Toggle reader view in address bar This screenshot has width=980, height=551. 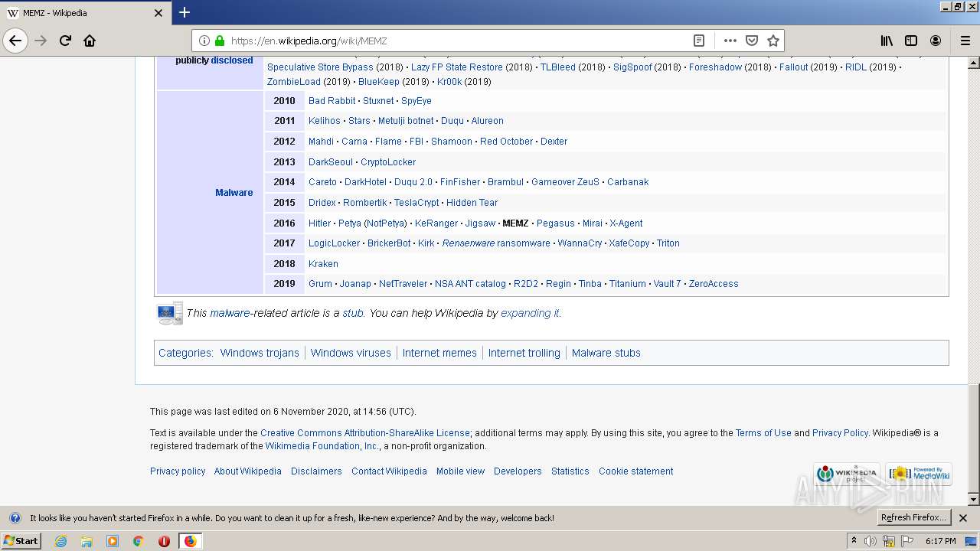[x=698, y=41]
